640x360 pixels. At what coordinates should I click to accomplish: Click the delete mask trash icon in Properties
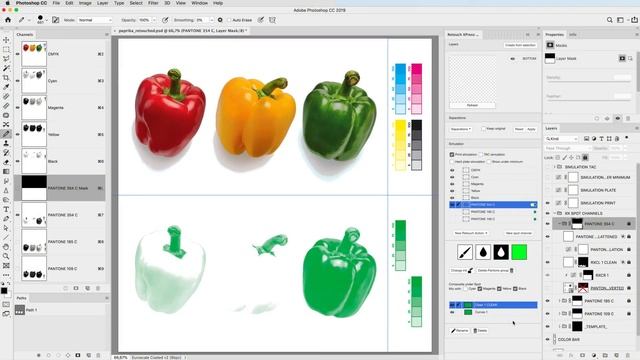coord(628,118)
